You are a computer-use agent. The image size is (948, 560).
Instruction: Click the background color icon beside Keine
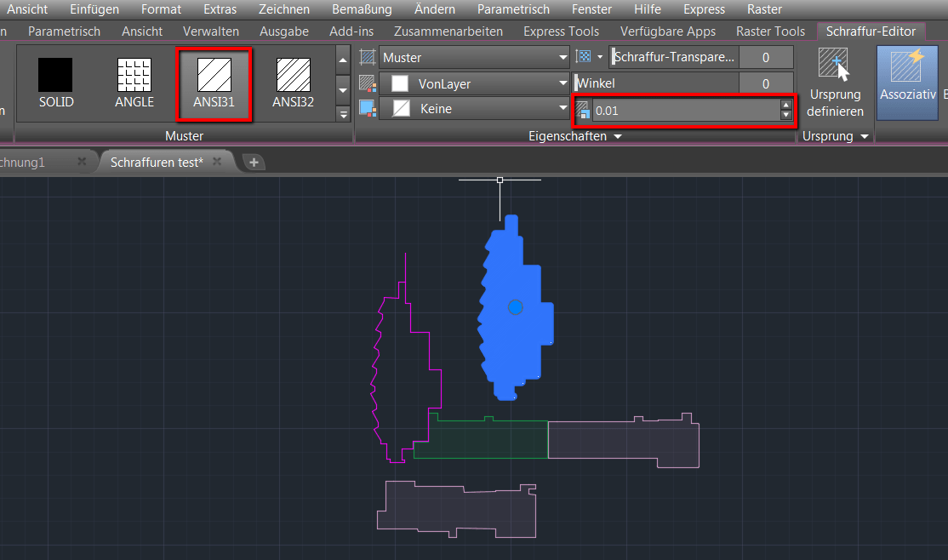pos(368,109)
